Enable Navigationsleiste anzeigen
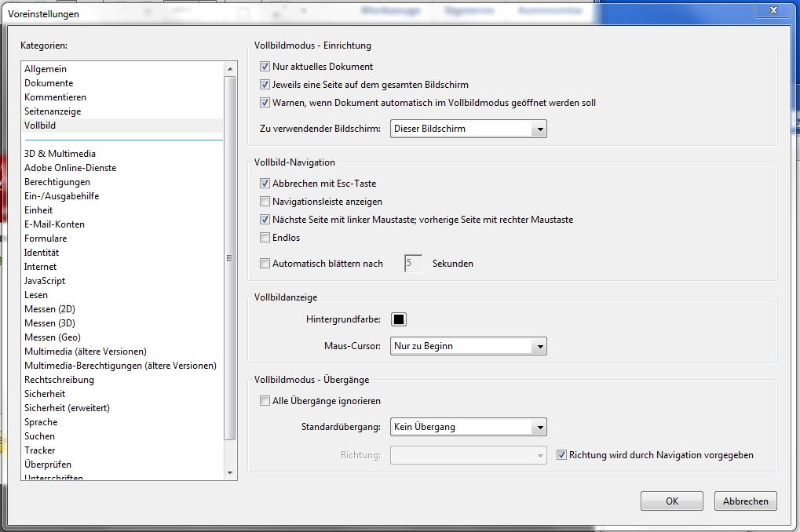 265,202
